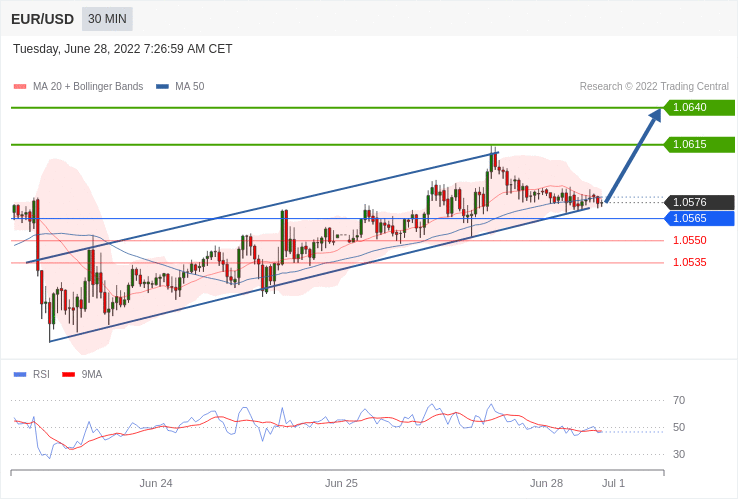Click the 1.0535 red support label
The width and height of the screenshot is (738, 500).
(x=689, y=262)
